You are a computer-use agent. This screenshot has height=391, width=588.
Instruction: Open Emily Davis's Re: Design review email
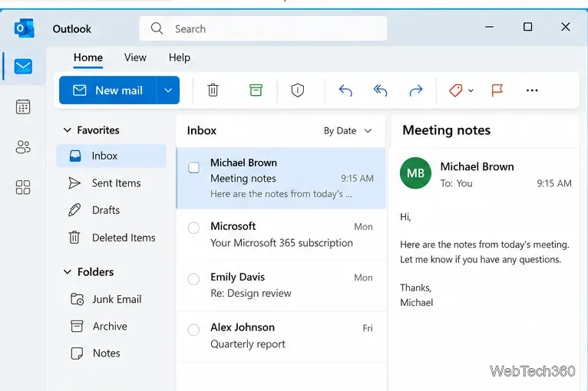[x=281, y=285]
